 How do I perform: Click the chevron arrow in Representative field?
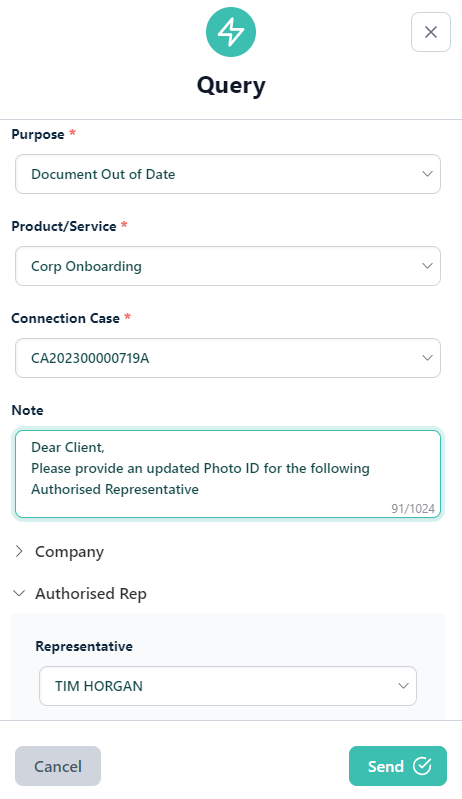(403, 686)
